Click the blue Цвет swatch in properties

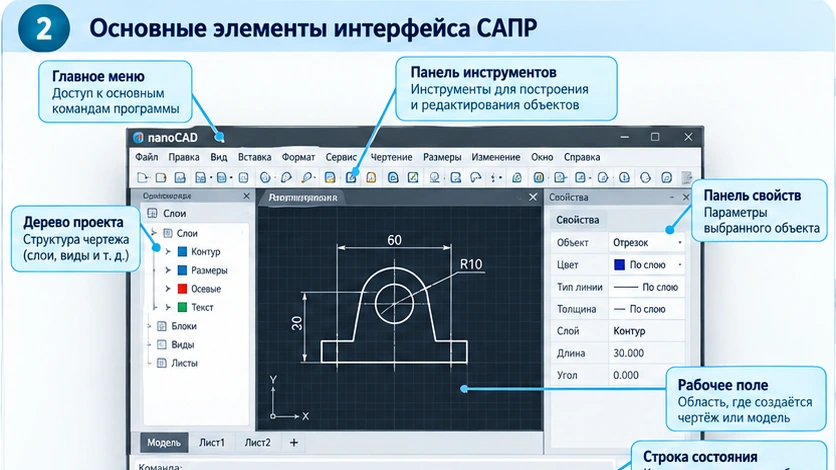point(620,265)
